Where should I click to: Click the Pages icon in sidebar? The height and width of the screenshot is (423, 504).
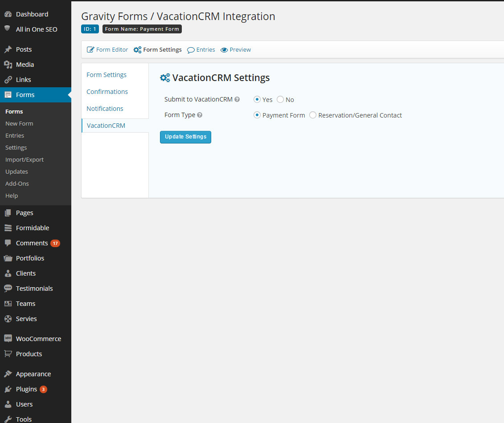[8, 213]
